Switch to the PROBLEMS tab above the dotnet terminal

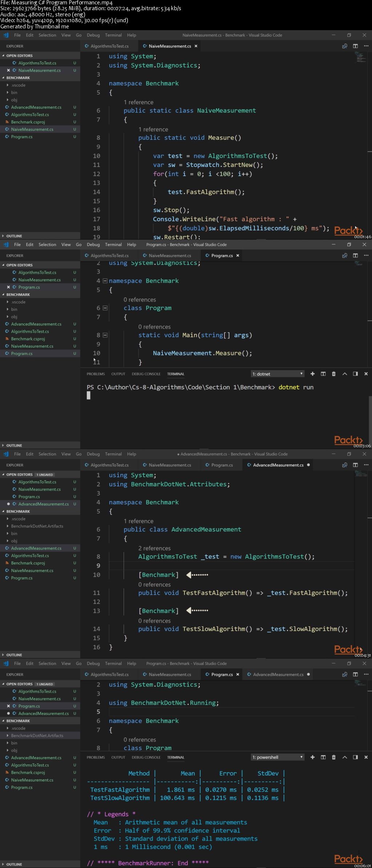[x=96, y=374]
